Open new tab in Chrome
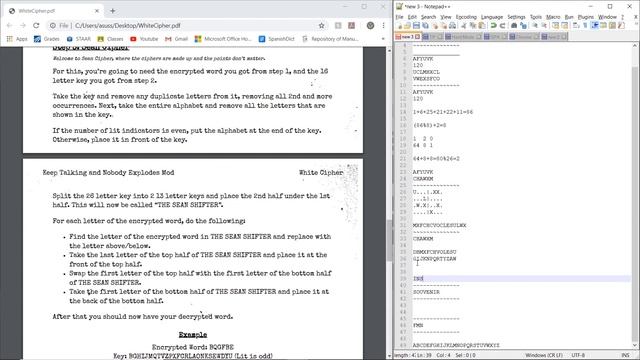The width and height of the screenshot is (640, 360). click(113, 11)
